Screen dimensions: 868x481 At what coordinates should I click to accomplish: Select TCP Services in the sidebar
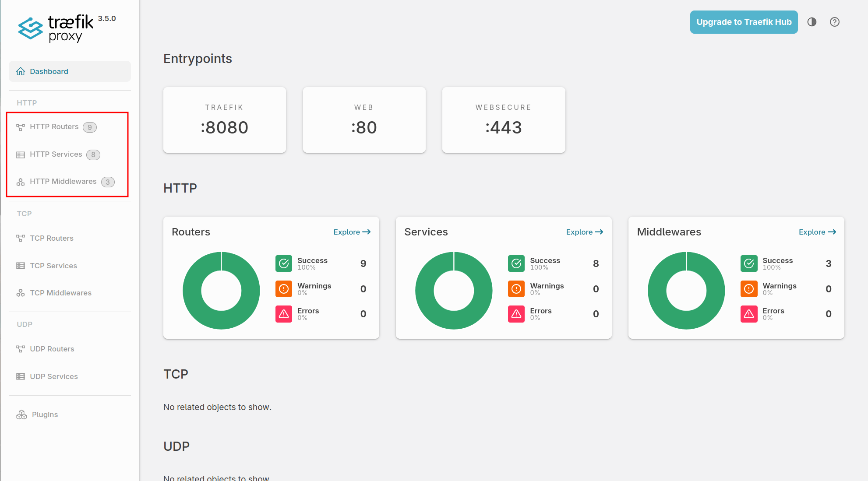tap(54, 265)
